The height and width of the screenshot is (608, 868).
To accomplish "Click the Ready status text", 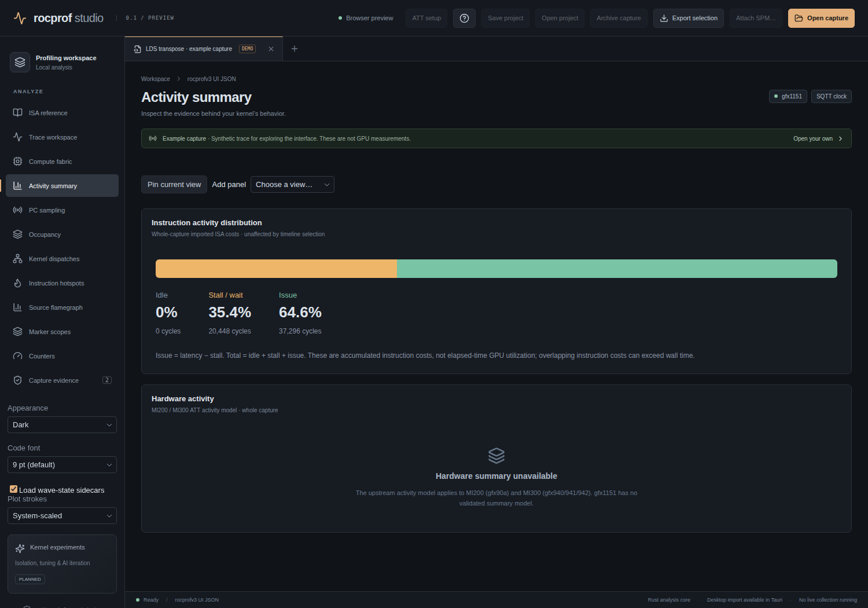I will [x=151, y=600].
